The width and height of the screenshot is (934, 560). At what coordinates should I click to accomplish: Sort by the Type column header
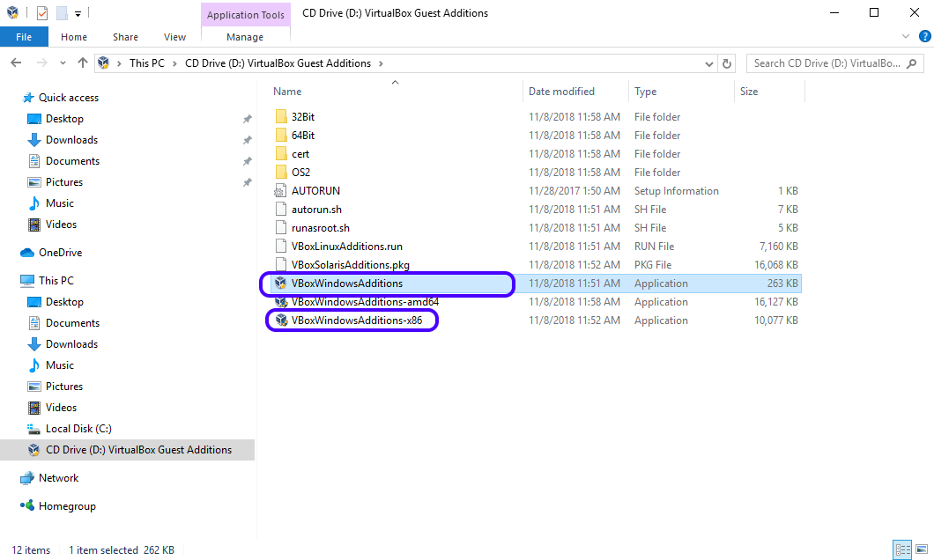(645, 91)
